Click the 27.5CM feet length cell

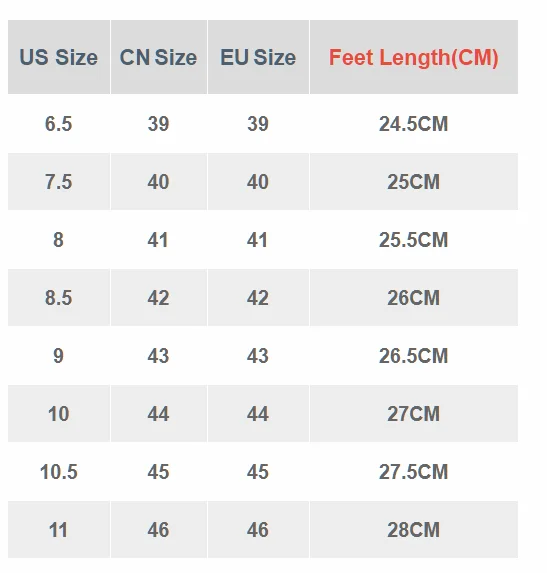coord(414,471)
